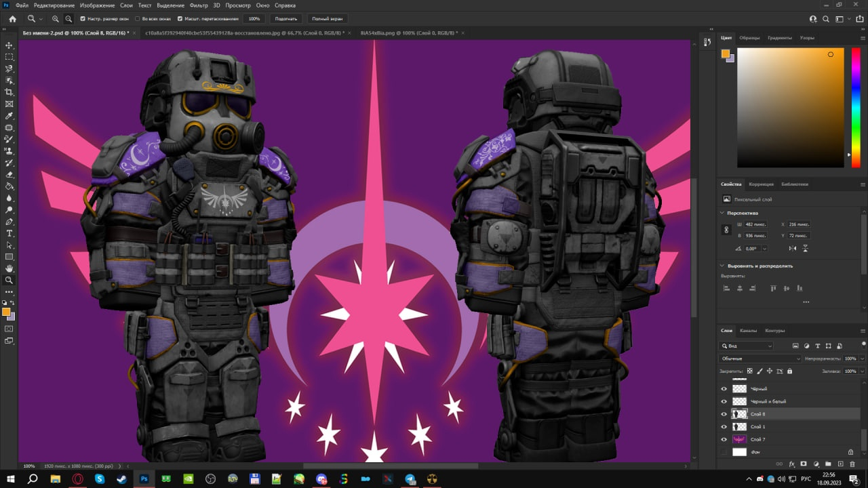
Task: Select the 'Слой 1' layer thumbnail
Action: [740, 427]
